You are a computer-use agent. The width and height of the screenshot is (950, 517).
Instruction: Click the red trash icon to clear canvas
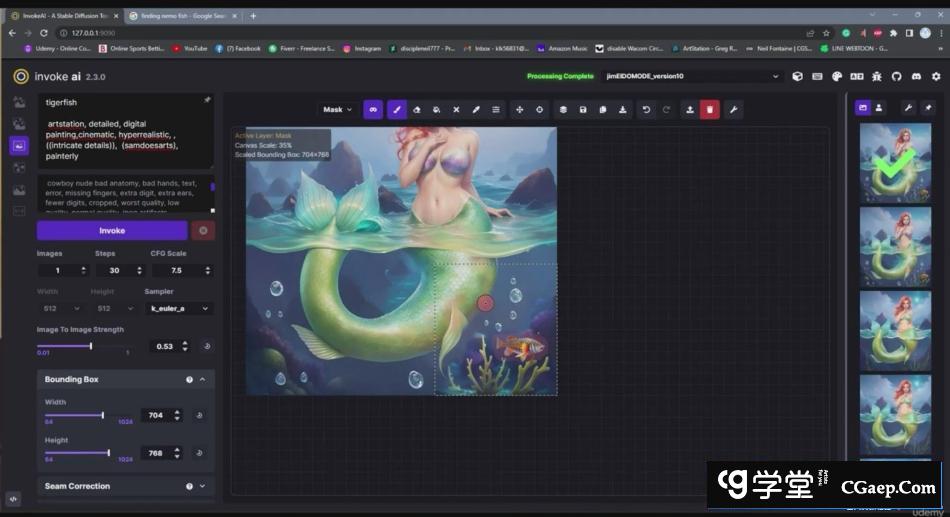[709, 110]
